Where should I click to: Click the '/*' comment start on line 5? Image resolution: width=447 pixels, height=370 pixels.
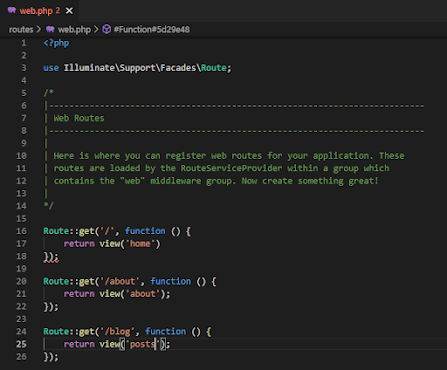click(49, 93)
